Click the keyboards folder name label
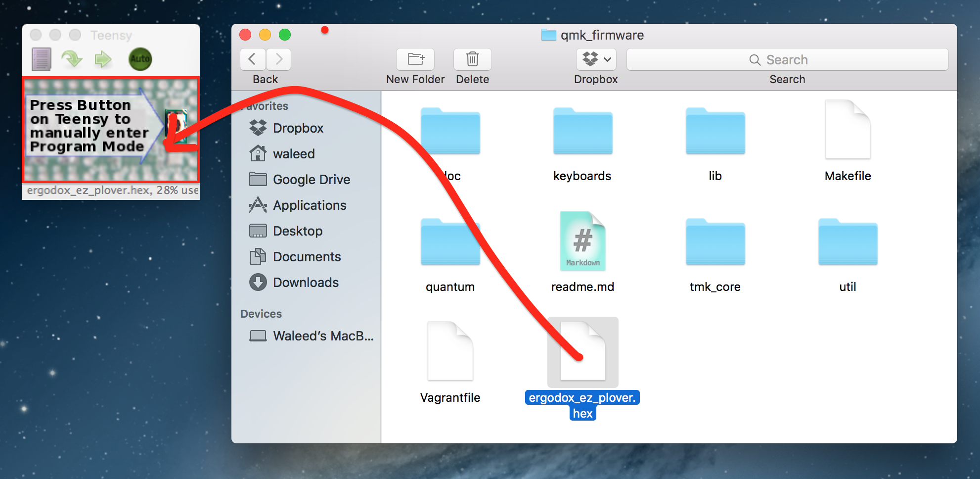The image size is (980, 479). (x=582, y=176)
